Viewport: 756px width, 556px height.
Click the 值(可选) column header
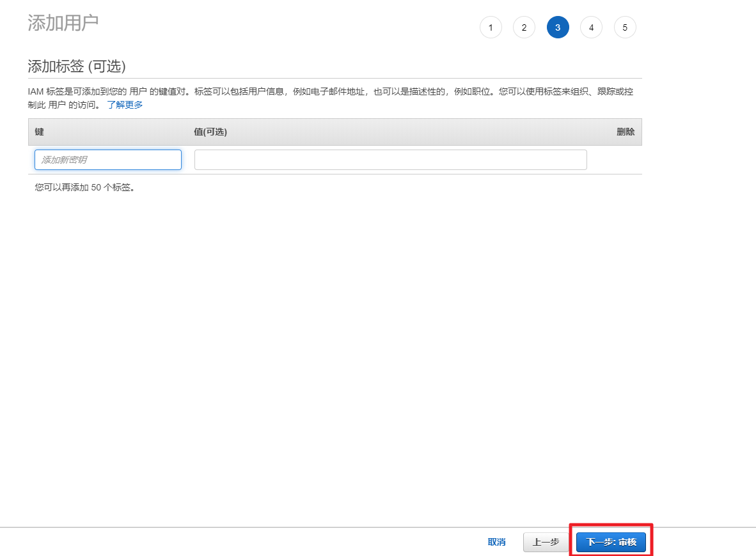(210, 132)
